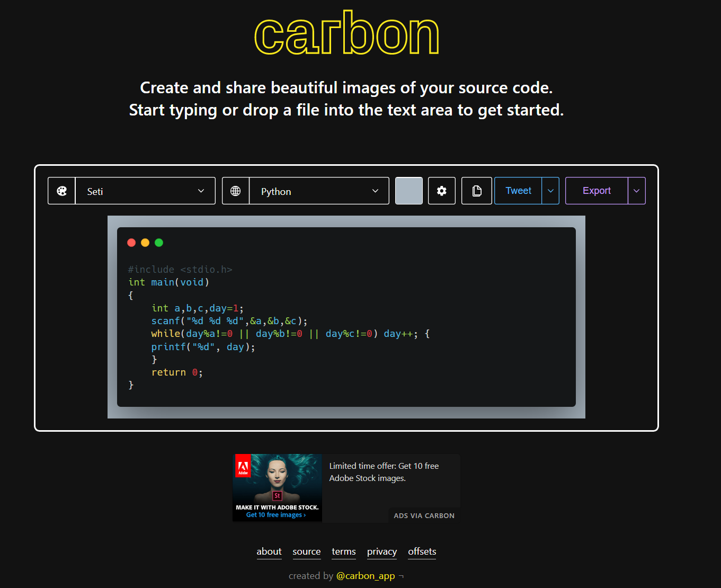Screen dimensions: 721x588
Task: Open the privacy link
Action: point(382,551)
